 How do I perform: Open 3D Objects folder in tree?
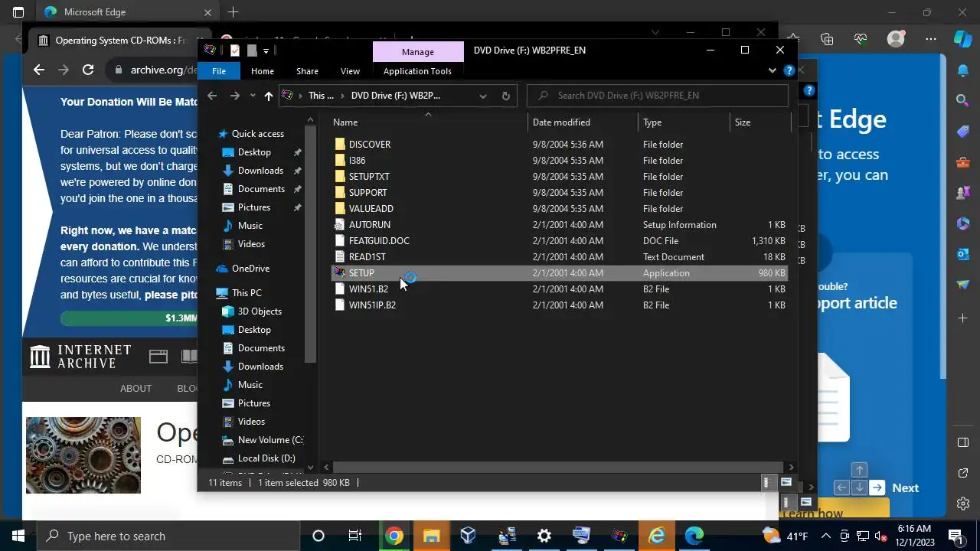(x=260, y=311)
